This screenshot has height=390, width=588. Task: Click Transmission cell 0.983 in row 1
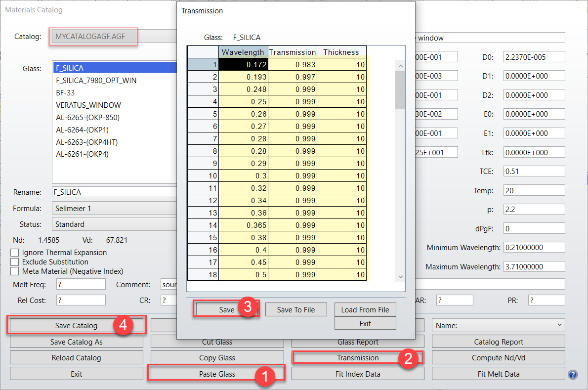[x=293, y=64]
